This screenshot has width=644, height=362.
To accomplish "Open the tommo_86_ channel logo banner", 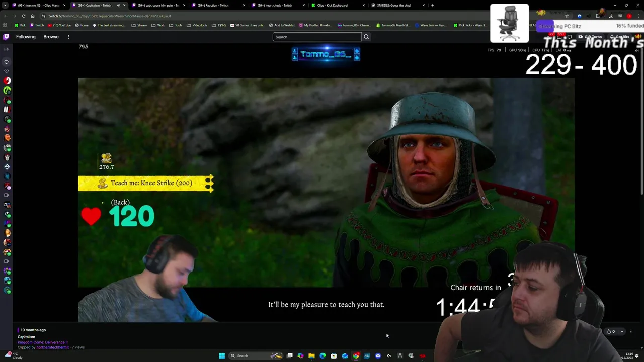I will tap(326, 54).
